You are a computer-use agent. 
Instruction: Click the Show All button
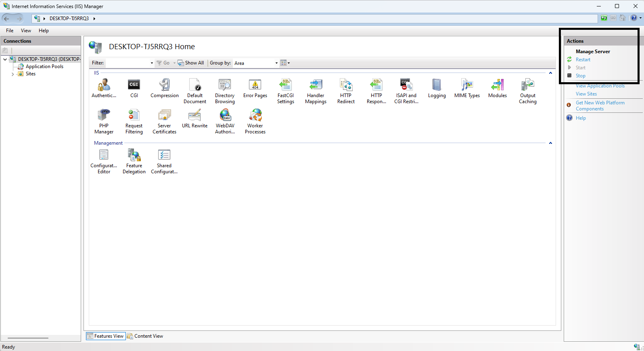[x=191, y=63]
